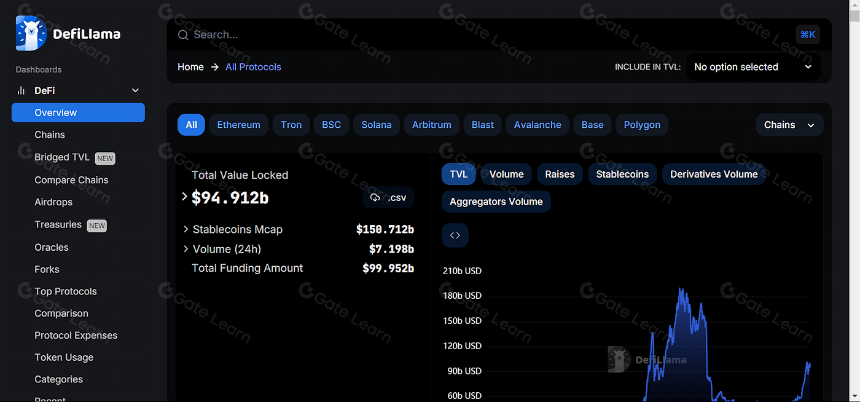Filter by BSC chain

[x=331, y=125]
